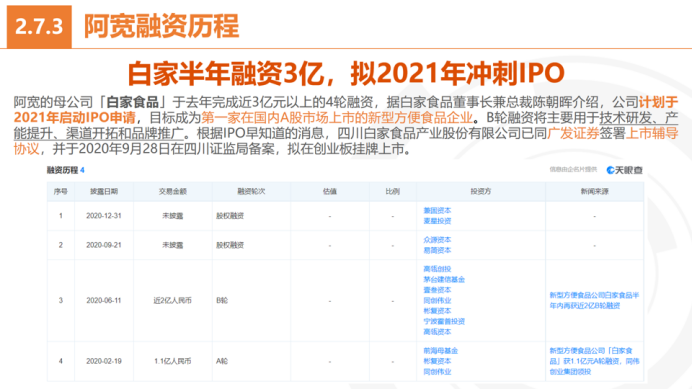Select the 1.1亿人民币 amount cell
692x390 pixels.
(173, 361)
